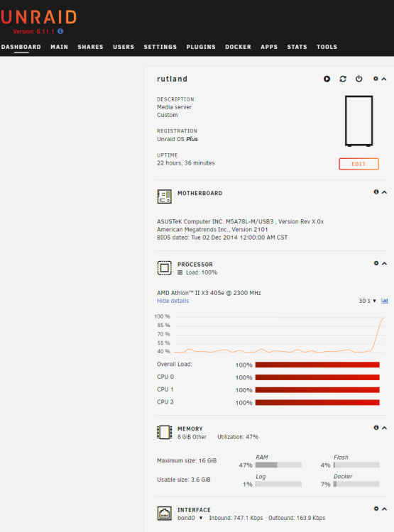Click the Edit button

pos(359,164)
